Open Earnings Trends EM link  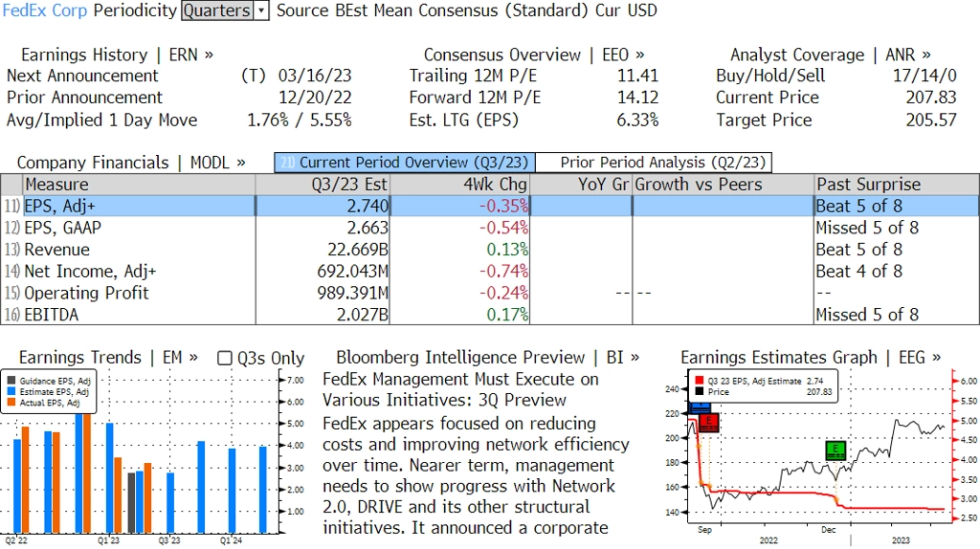tap(107, 358)
